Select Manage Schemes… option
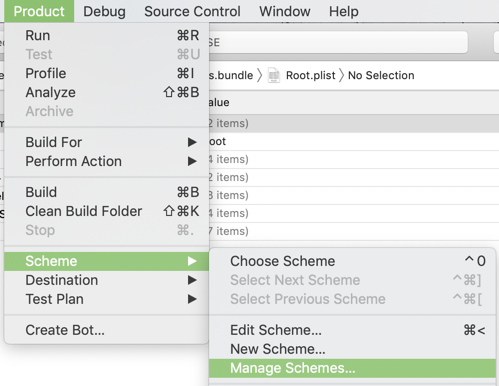This screenshot has width=499, height=386. pyautogui.click(x=353, y=368)
